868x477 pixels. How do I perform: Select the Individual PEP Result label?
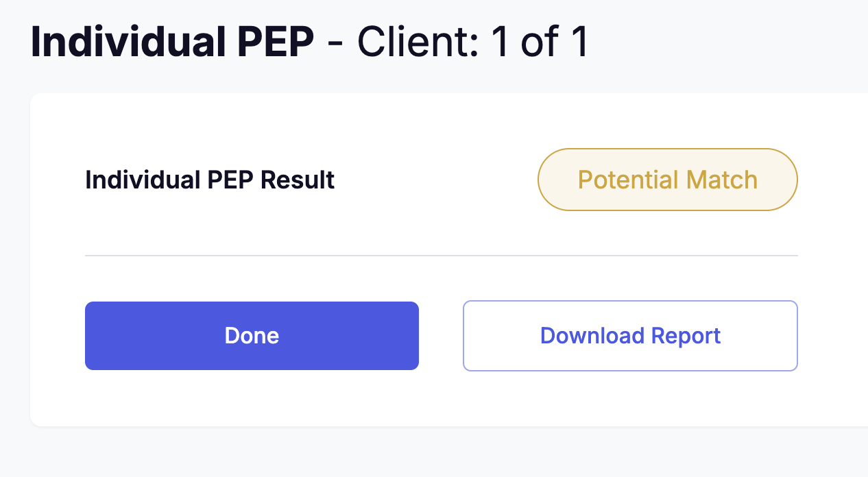point(210,180)
